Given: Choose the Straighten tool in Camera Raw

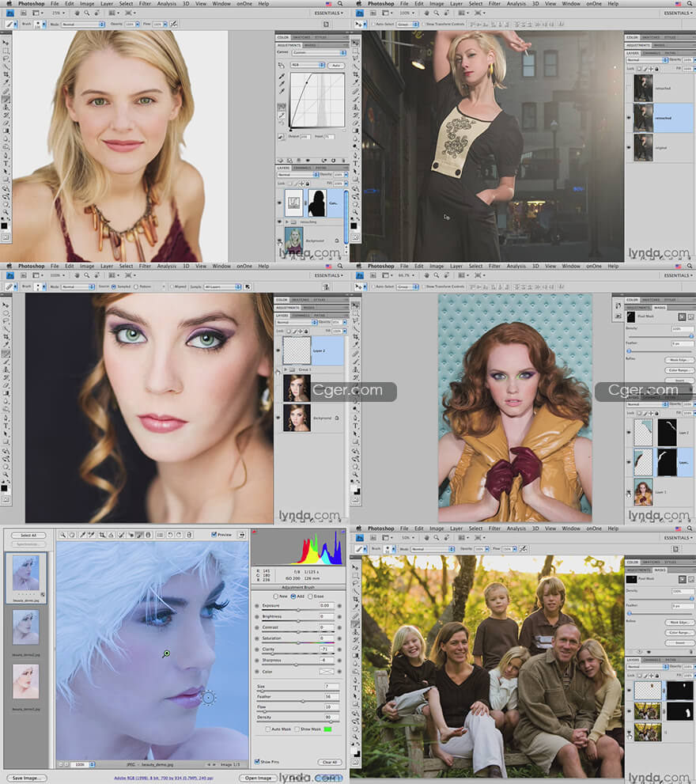Looking at the screenshot, I should pos(111,535).
